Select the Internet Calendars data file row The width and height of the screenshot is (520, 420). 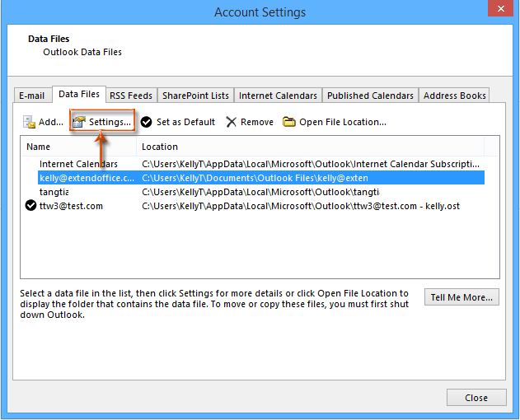click(78, 164)
